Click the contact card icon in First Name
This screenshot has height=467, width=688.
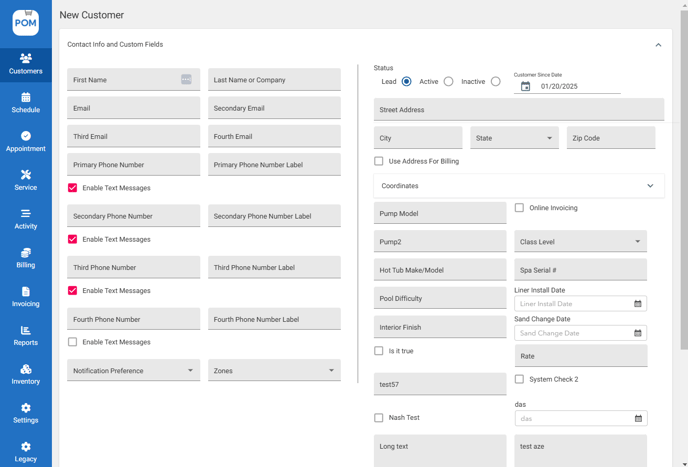(x=186, y=80)
